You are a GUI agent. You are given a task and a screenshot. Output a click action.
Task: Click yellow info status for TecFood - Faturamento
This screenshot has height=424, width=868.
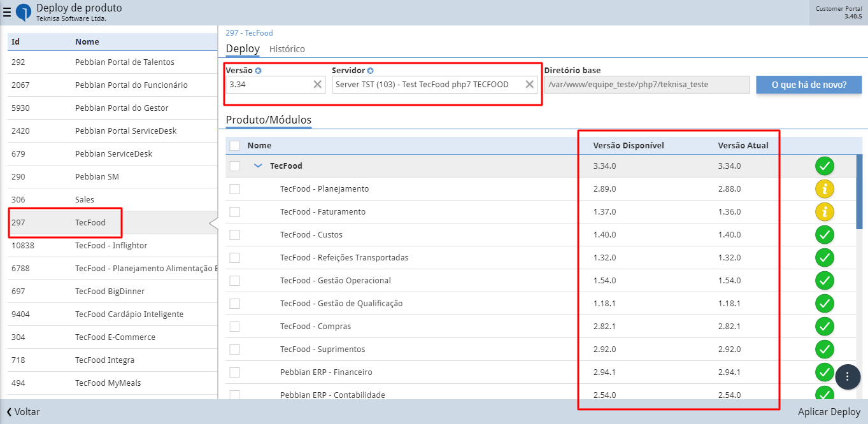(x=825, y=212)
